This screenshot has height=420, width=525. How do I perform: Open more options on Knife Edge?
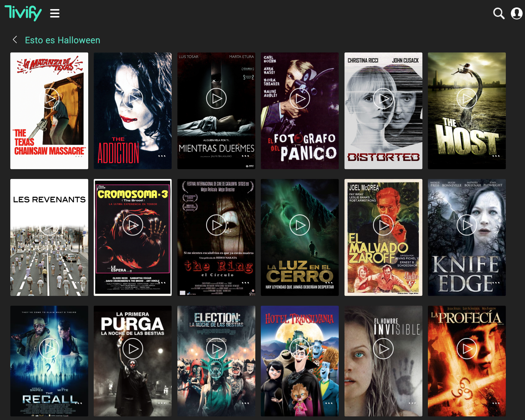(496, 283)
